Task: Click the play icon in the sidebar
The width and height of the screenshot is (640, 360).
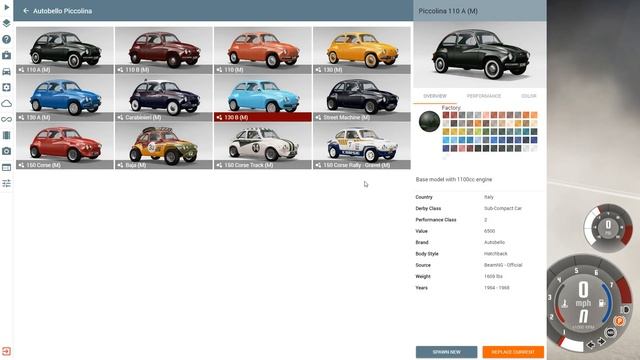Action: coord(7,7)
